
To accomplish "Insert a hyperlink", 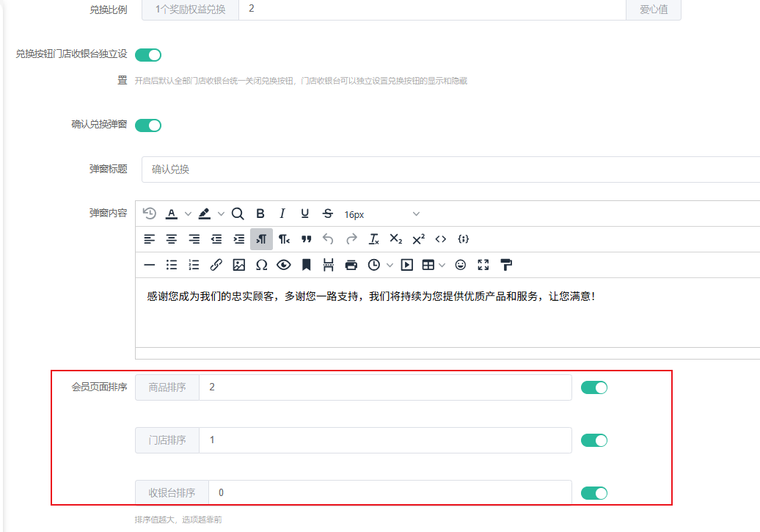I will [216, 265].
